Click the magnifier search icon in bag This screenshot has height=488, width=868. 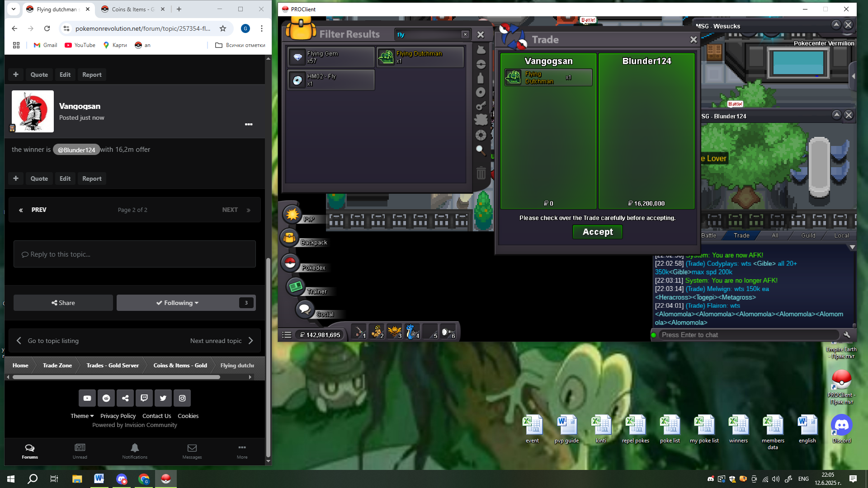[481, 150]
